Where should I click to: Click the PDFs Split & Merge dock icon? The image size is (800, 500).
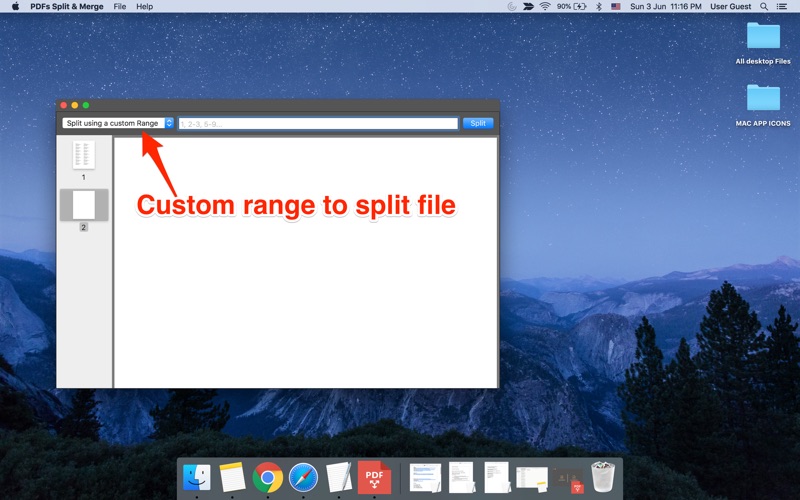click(374, 477)
